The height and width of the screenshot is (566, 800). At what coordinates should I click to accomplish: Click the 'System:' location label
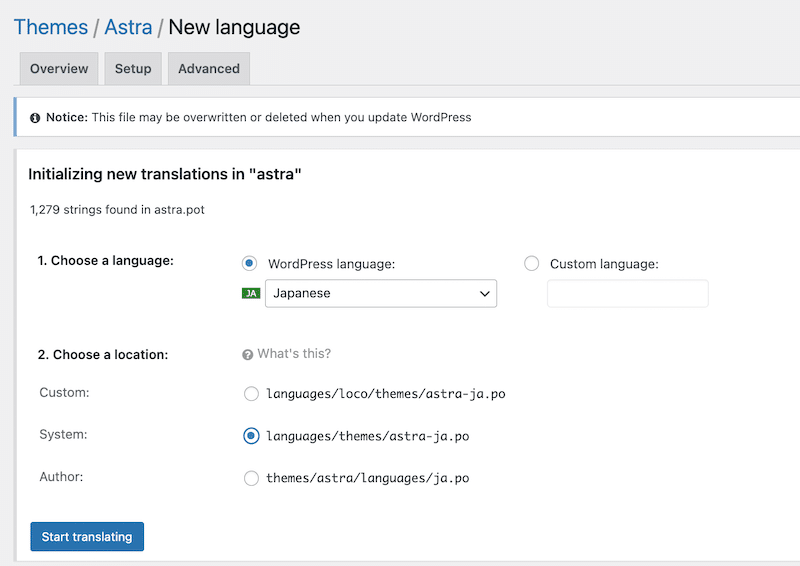coord(63,434)
